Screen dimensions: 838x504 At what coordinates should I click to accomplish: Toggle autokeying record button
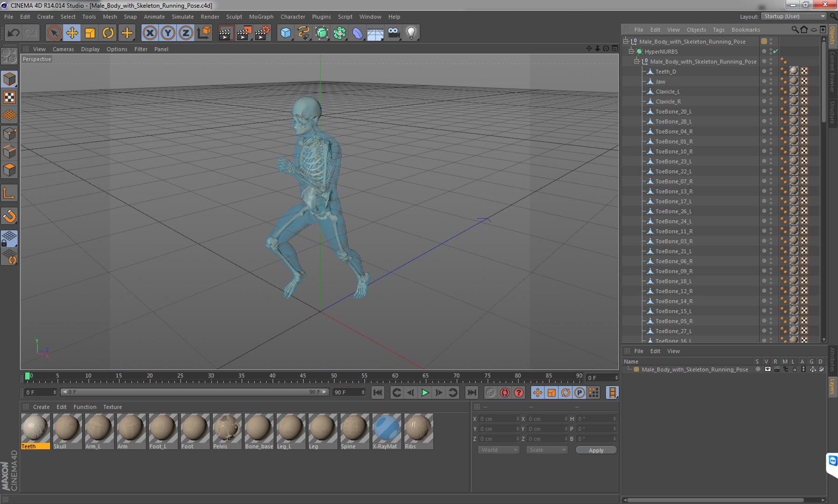click(504, 392)
